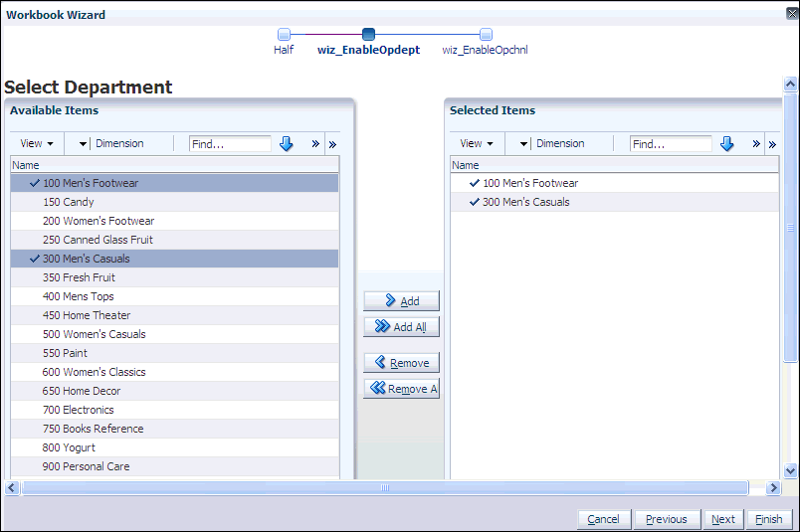This screenshot has height=532, width=800.
Task: Go back with the Previous button
Action: pos(667,519)
